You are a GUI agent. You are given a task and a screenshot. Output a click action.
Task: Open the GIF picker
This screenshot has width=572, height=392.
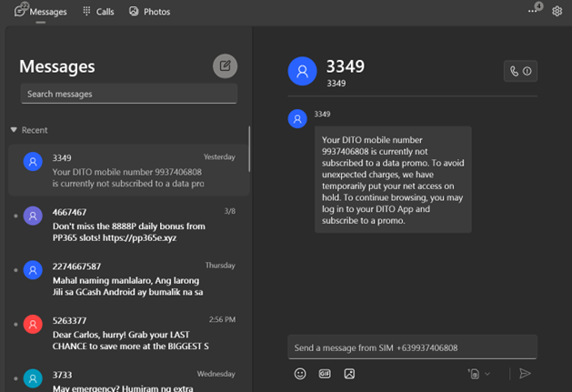(x=325, y=374)
